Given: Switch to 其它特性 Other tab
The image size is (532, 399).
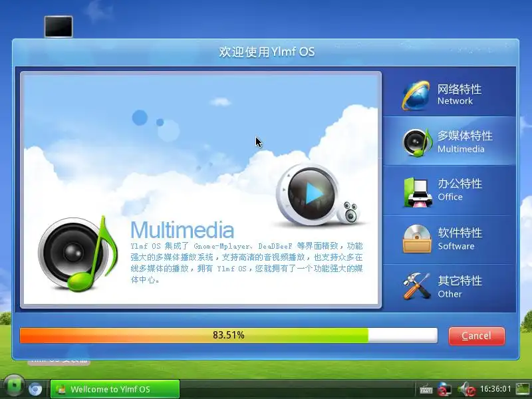Looking at the screenshot, I should click(450, 288).
